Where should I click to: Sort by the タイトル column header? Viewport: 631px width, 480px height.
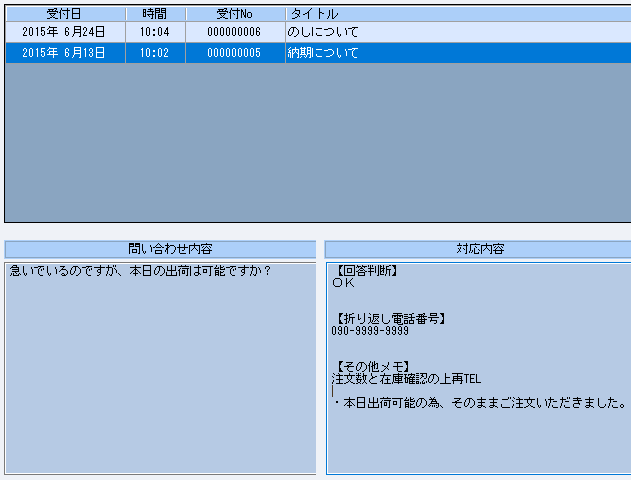(458, 14)
